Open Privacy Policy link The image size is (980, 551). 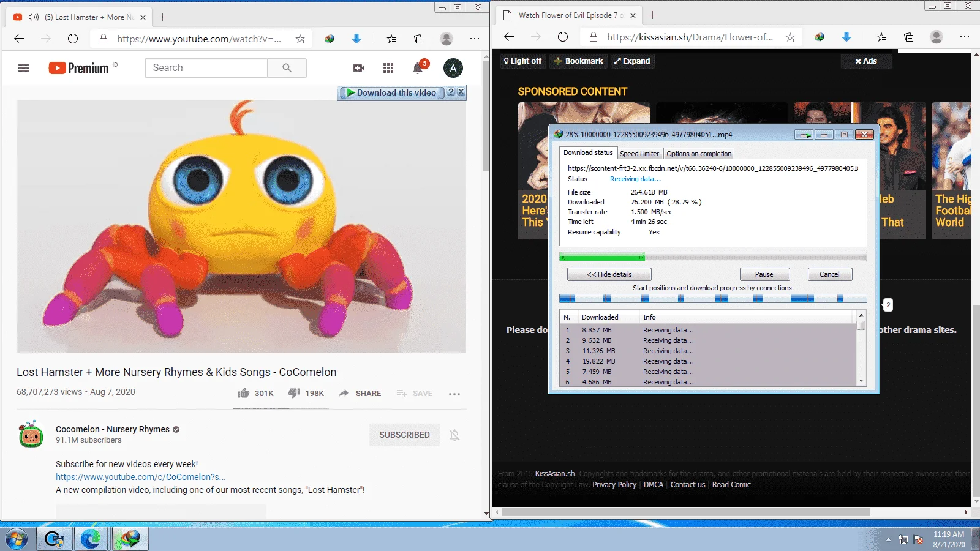tap(614, 485)
